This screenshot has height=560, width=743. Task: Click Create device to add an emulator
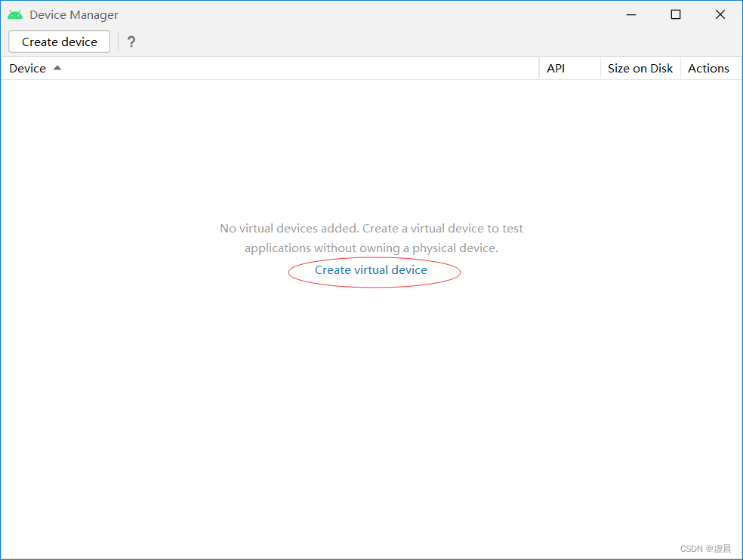click(58, 42)
